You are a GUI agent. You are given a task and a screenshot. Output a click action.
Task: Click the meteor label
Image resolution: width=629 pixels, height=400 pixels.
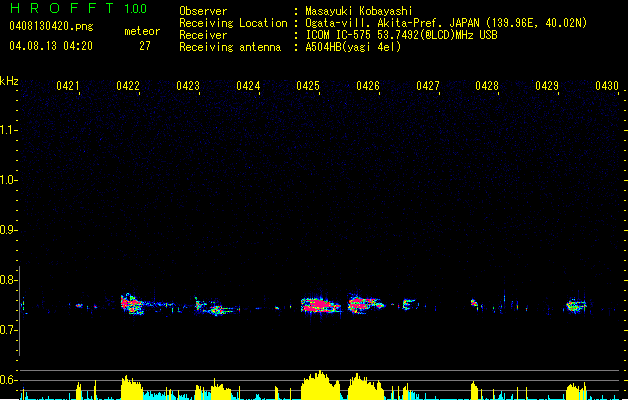pyautogui.click(x=142, y=31)
